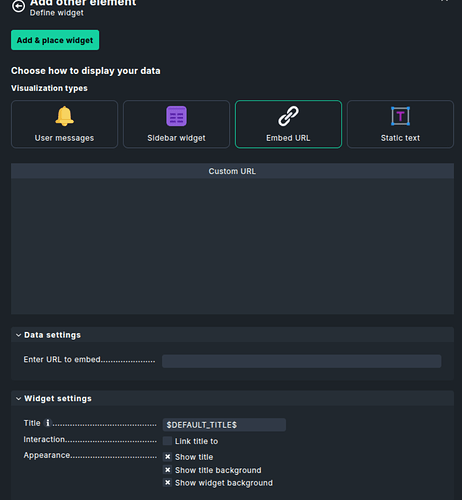Select the Embed URL chain link icon

pos(288,116)
